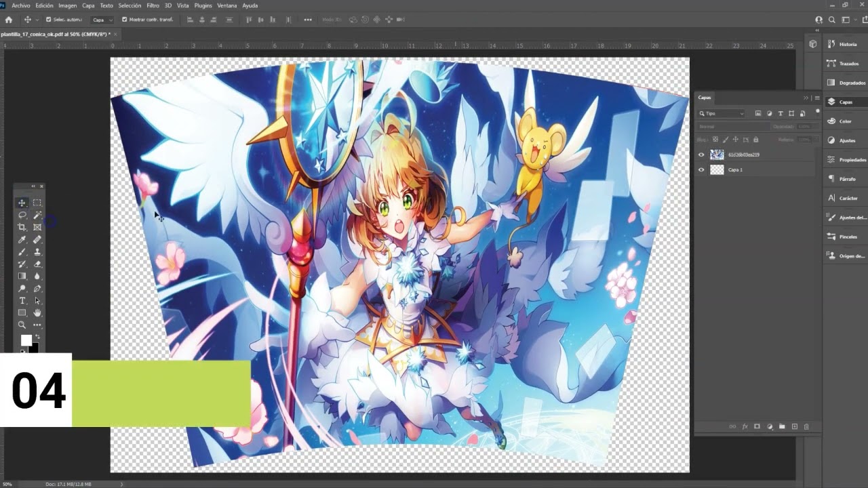Swap foreground and background colors
868x488 pixels.
[37, 337]
